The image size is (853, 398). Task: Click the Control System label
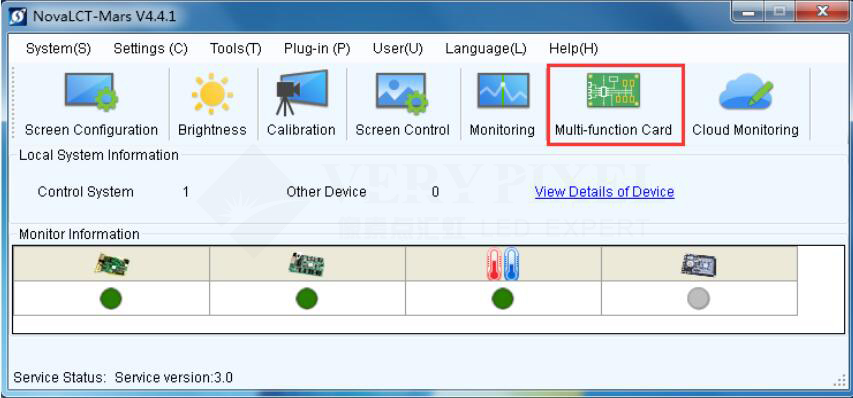pyautogui.click(x=85, y=192)
